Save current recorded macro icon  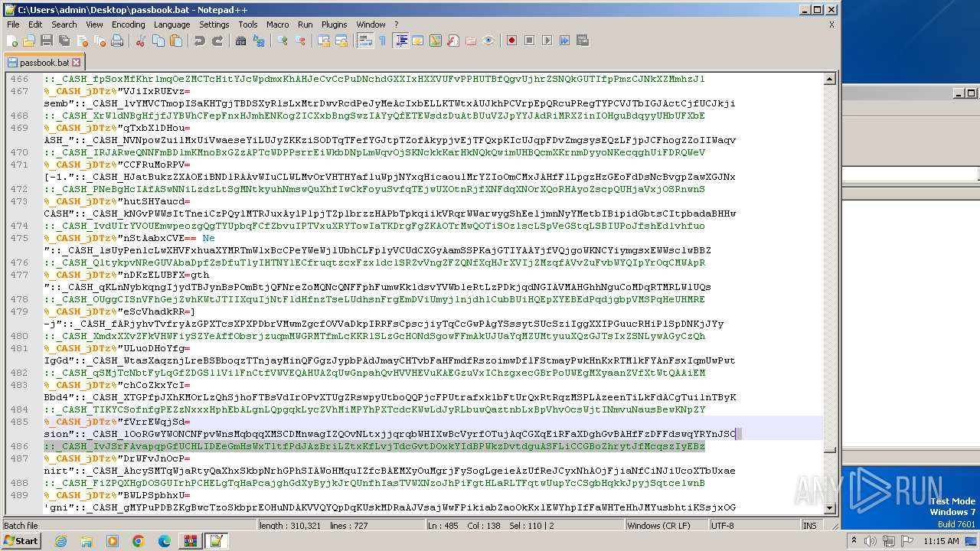(x=582, y=41)
